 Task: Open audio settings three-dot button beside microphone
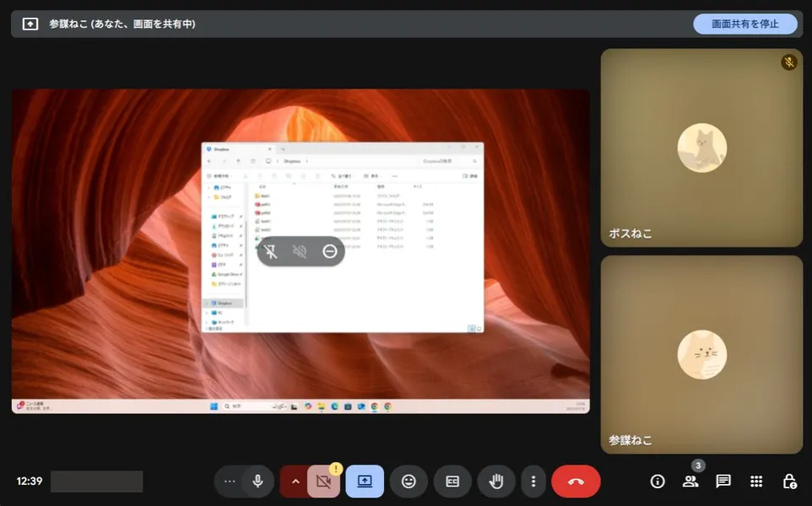click(x=230, y=482)
